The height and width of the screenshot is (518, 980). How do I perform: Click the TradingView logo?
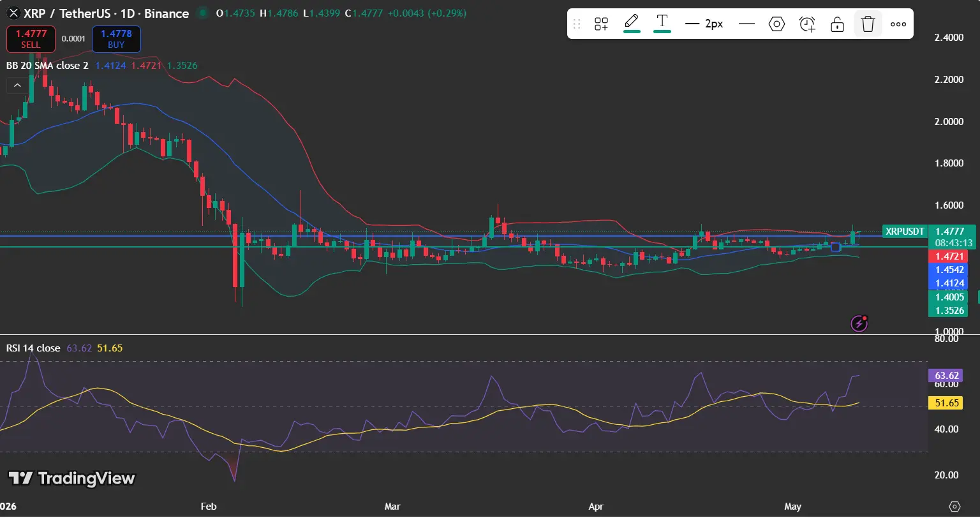point(71,478)
